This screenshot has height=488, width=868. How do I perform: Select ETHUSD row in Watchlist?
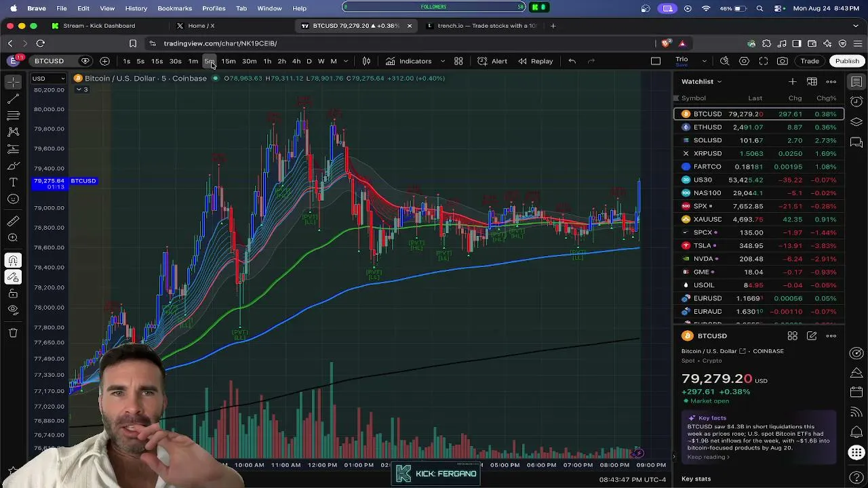[759, 127]
